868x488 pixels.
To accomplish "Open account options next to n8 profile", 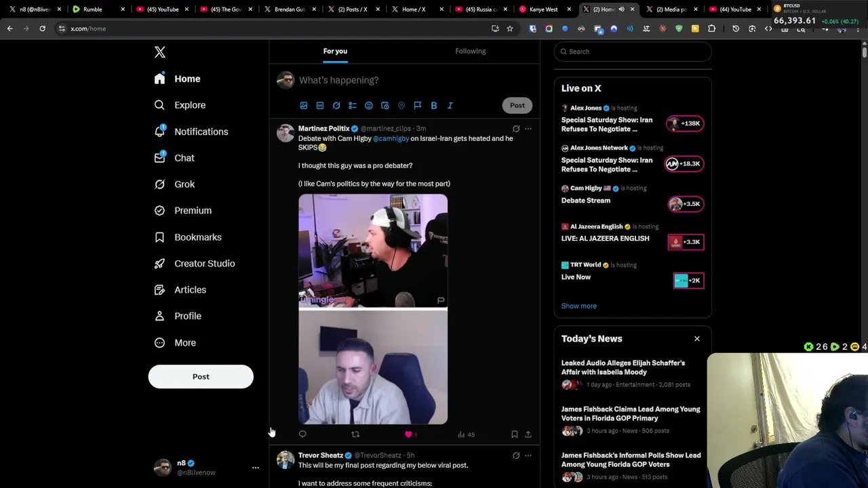I will click(x=256, y=468).
